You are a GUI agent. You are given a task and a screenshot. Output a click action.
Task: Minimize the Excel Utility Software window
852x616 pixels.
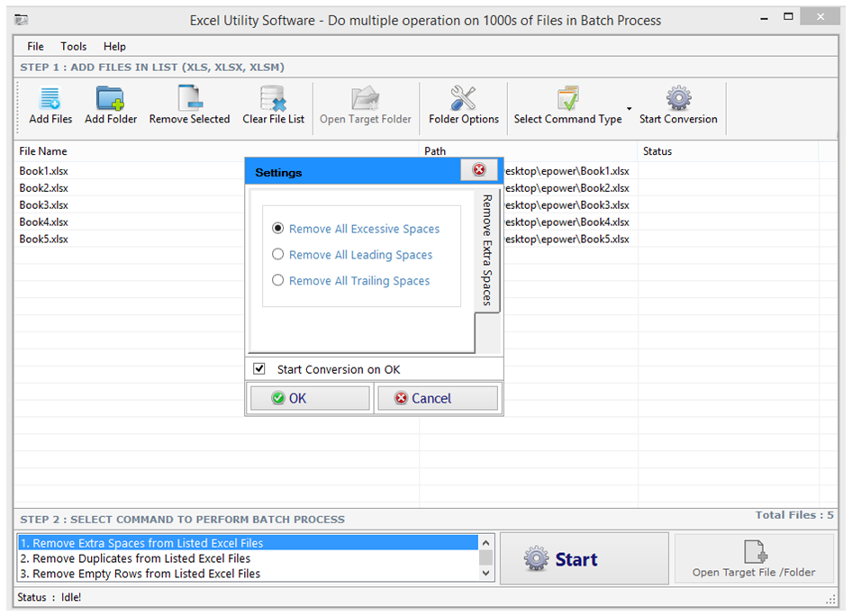coord(764,19)
